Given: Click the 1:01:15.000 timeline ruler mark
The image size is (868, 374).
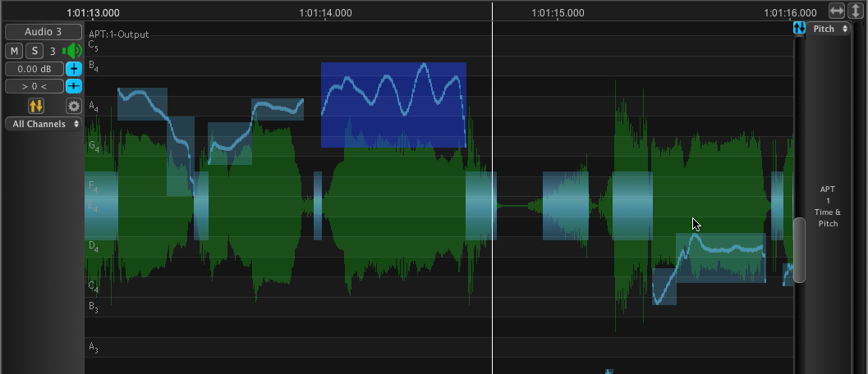Looking at the screenshot, I should (x=558, y=13).
